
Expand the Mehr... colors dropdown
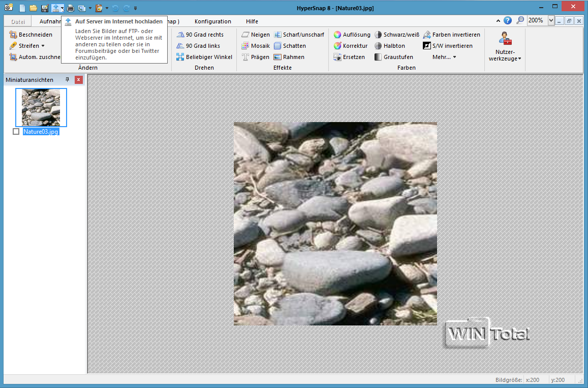click(x=444, y=57)
